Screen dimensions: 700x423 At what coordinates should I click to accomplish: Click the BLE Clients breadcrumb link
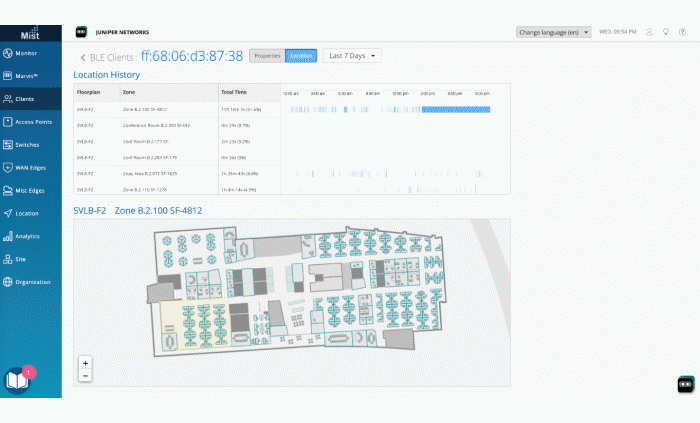click(112, 58)
